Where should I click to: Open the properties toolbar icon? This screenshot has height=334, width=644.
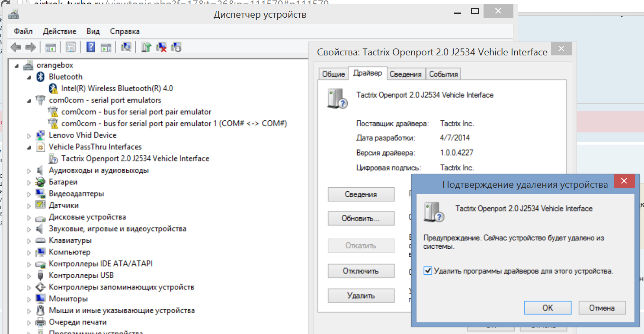70,47
